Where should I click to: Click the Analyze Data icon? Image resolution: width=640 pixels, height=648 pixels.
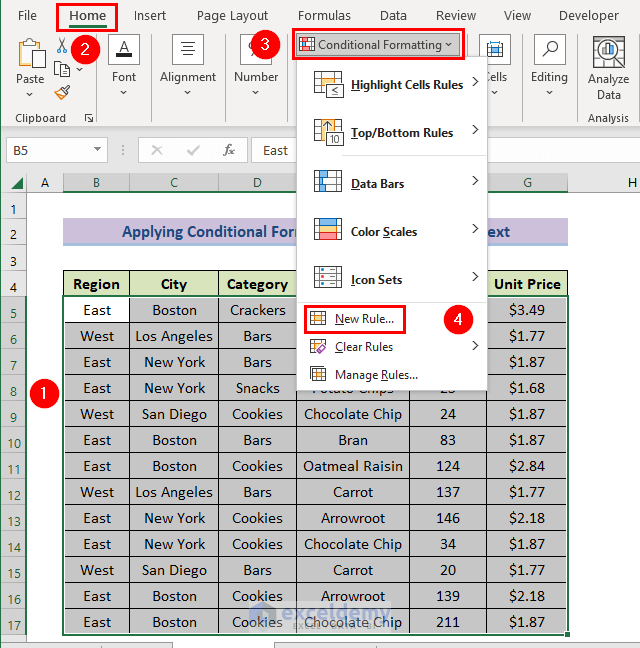(609, 52)
